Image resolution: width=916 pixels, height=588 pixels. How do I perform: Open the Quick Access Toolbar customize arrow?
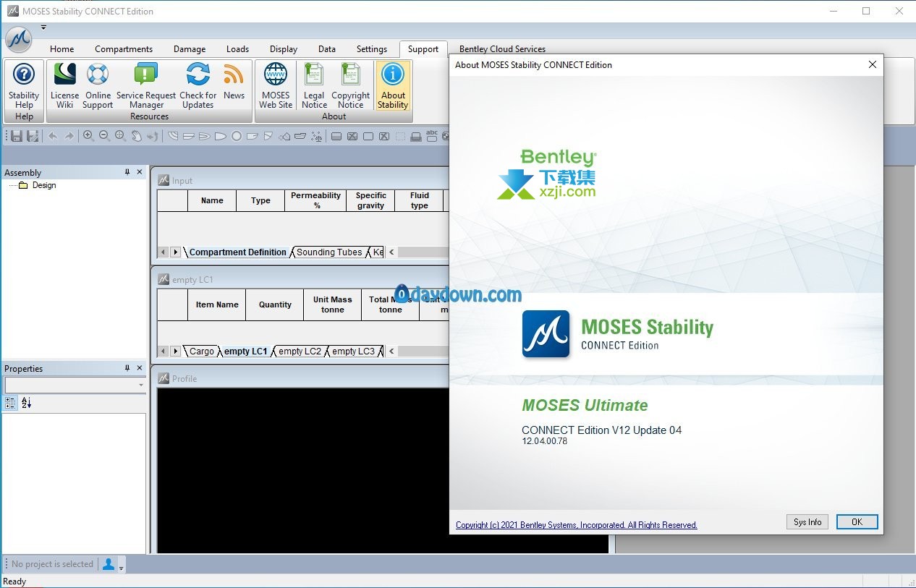pos(43,28)
